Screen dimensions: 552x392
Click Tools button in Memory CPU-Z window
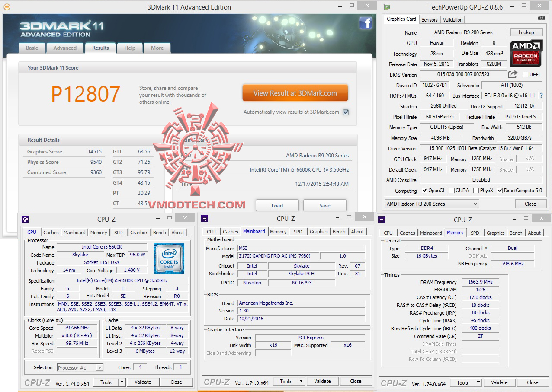(462, 382)
